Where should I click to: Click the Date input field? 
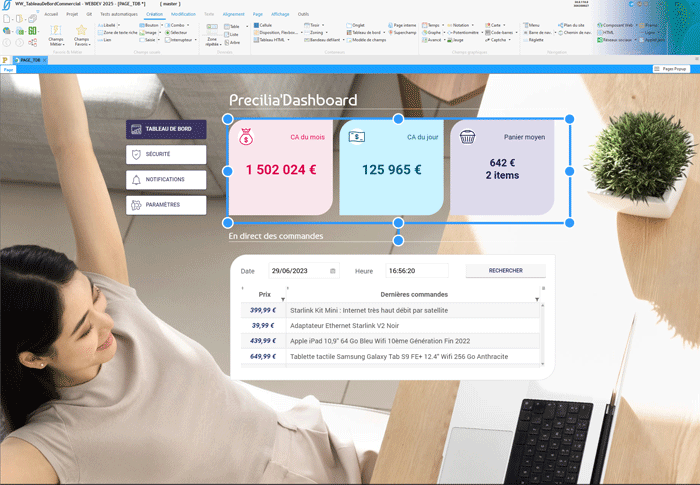point(304,271)
